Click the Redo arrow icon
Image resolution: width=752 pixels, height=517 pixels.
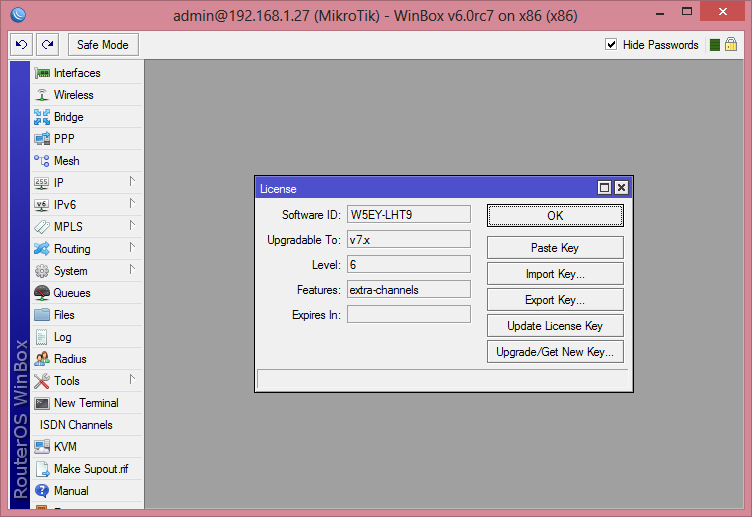[x=47, y=45]
